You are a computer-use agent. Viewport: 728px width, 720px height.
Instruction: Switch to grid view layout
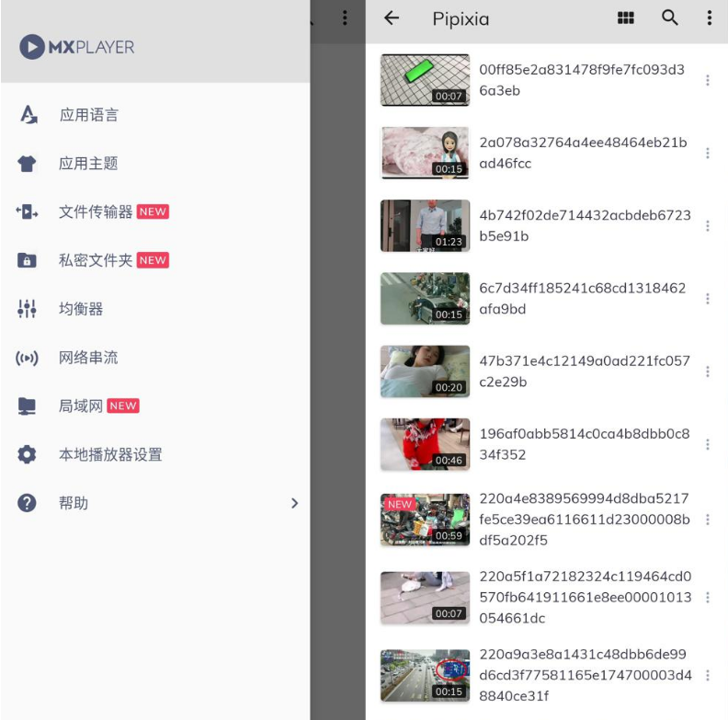[x=626, y=18]
